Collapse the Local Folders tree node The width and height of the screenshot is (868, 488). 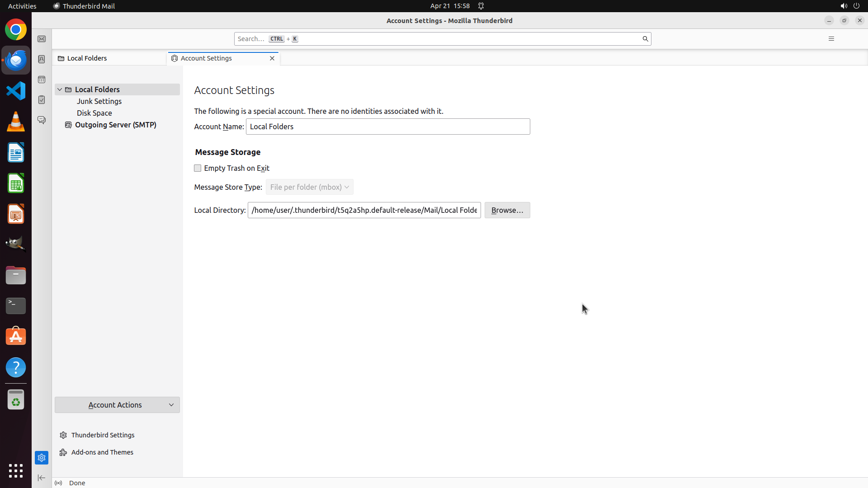click(x=60, y=89)
